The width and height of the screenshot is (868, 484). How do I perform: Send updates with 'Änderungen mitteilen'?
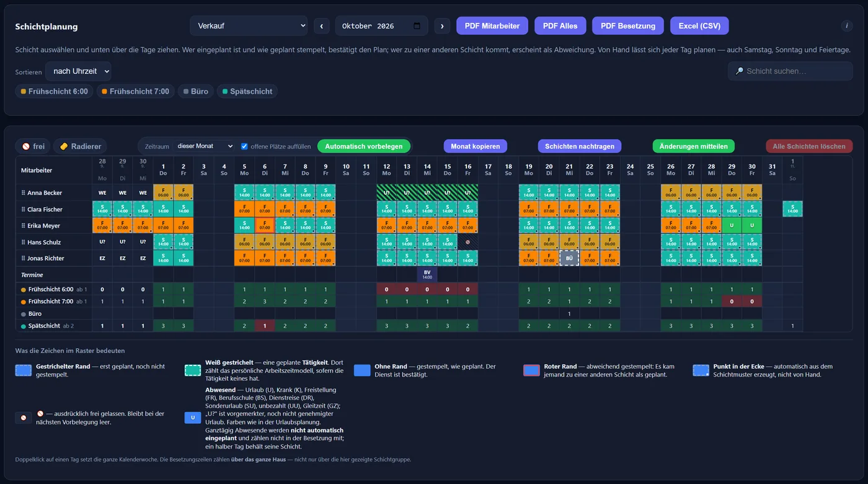pyautogui.click(x=693, y=146)
